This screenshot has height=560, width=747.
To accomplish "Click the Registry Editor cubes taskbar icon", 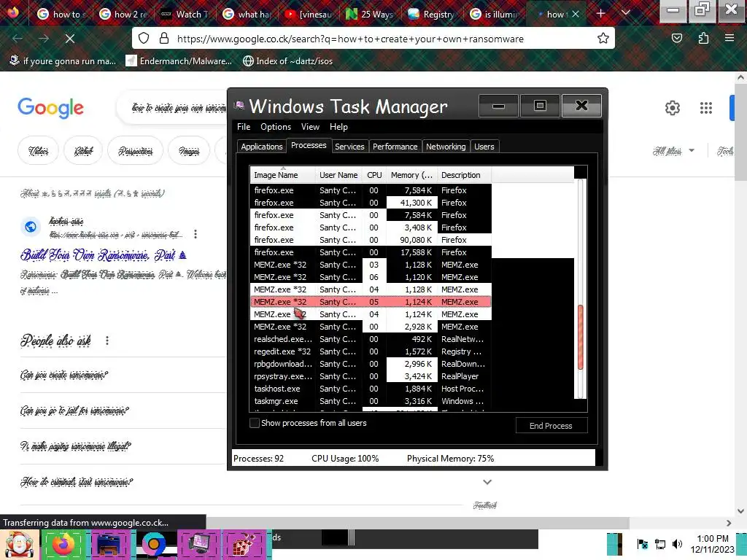I will [x=244, y=545].
